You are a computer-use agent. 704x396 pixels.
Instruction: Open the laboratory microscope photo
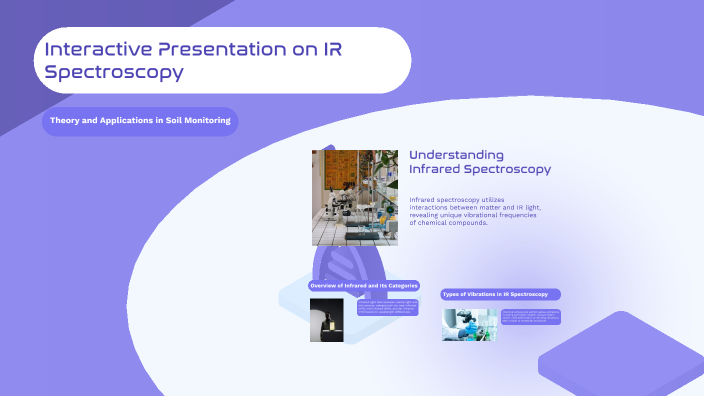click(x=355, y=198)
